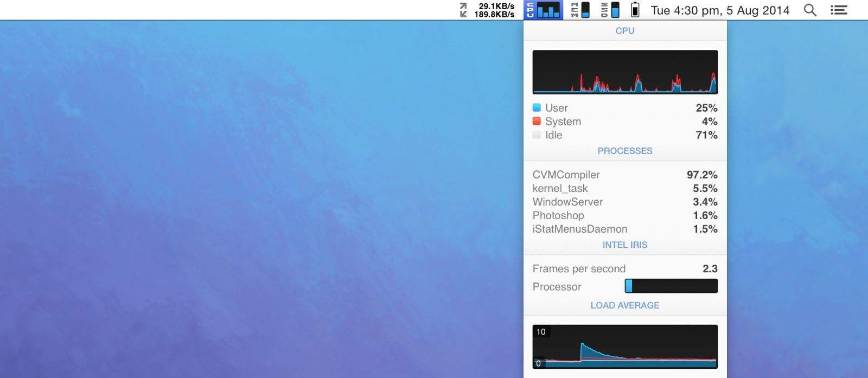Open the SSD disk menu bar icon

point(610,10)
